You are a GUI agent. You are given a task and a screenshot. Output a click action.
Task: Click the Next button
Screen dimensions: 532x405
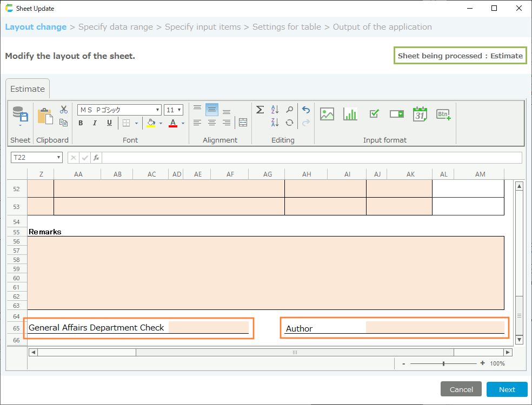tap(507, 389)
